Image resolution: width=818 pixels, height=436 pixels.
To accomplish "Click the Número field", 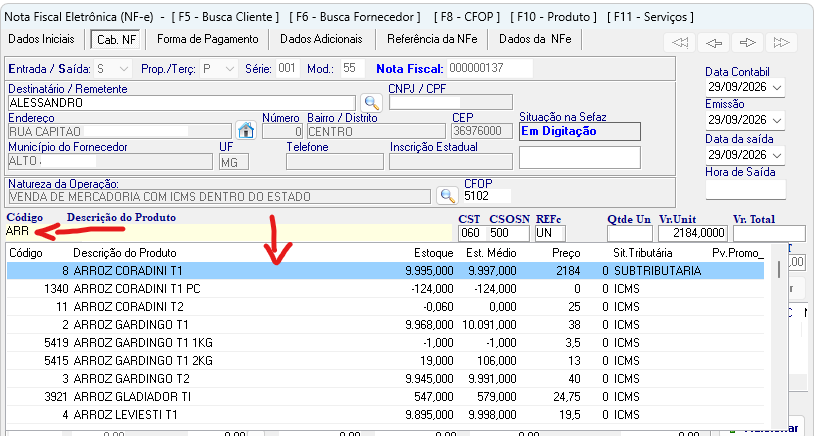I will point(282,131).
